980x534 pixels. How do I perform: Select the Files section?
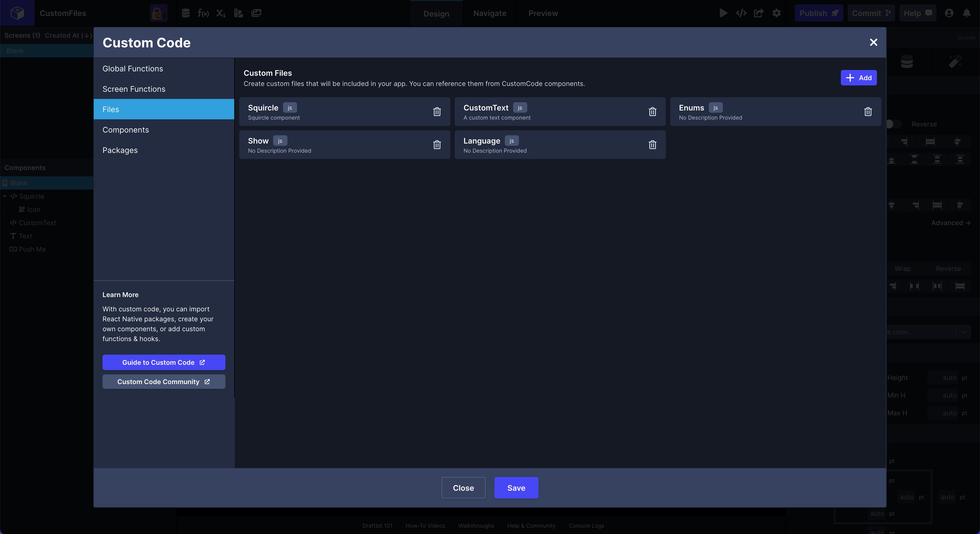(164, 109)
